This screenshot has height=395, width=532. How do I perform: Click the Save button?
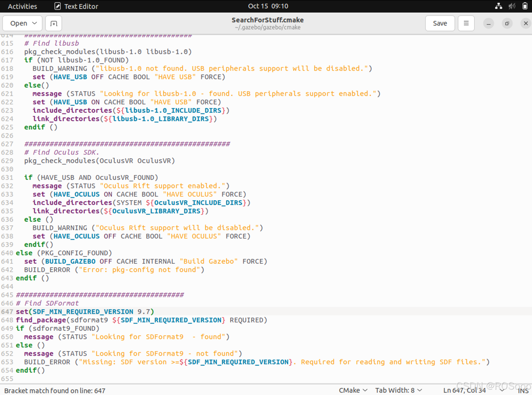click(440, 24)
